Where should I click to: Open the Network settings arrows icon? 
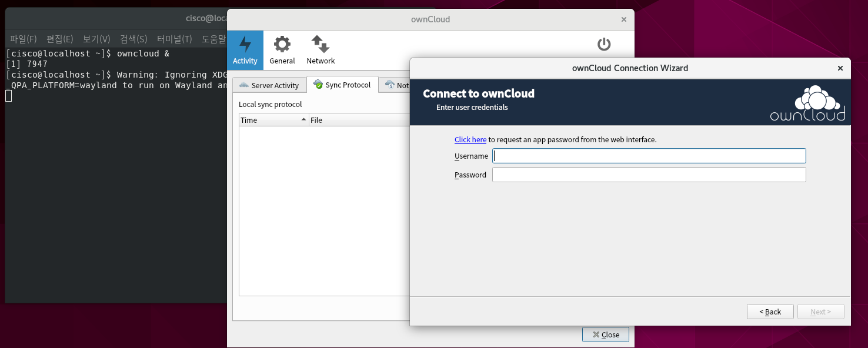pos(321,51)
